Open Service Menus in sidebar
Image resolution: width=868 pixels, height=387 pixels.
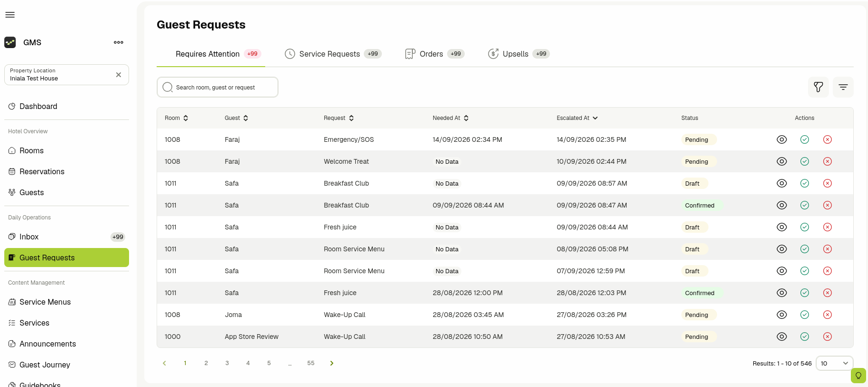click(67, 302)
